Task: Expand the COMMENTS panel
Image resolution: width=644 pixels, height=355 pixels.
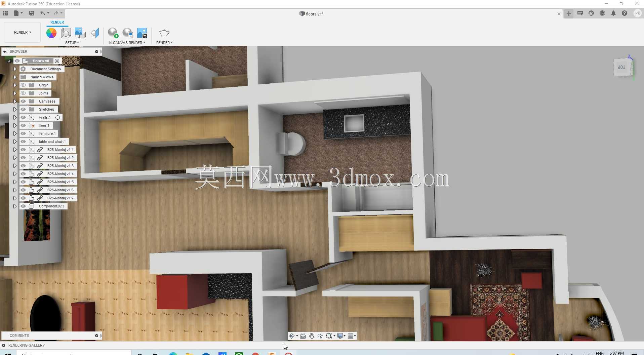Action: tap(96, 336)
